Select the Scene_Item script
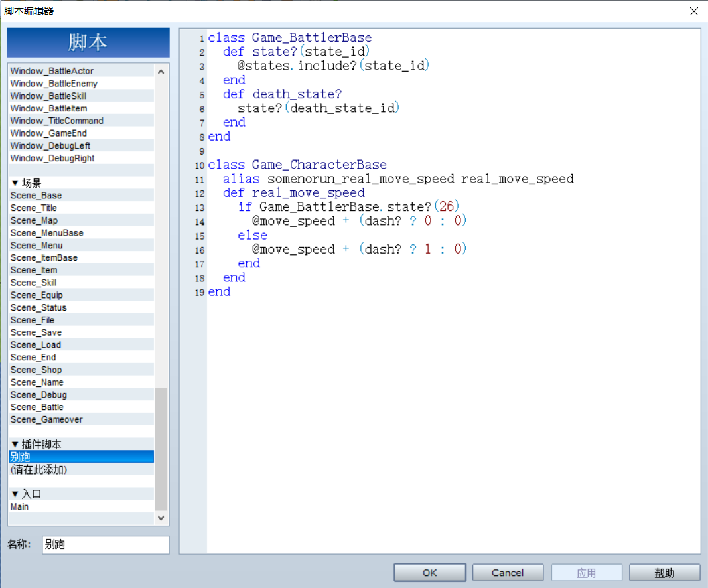Image resolution: width=708 pixels, height=588 pixels. [81, 270]
